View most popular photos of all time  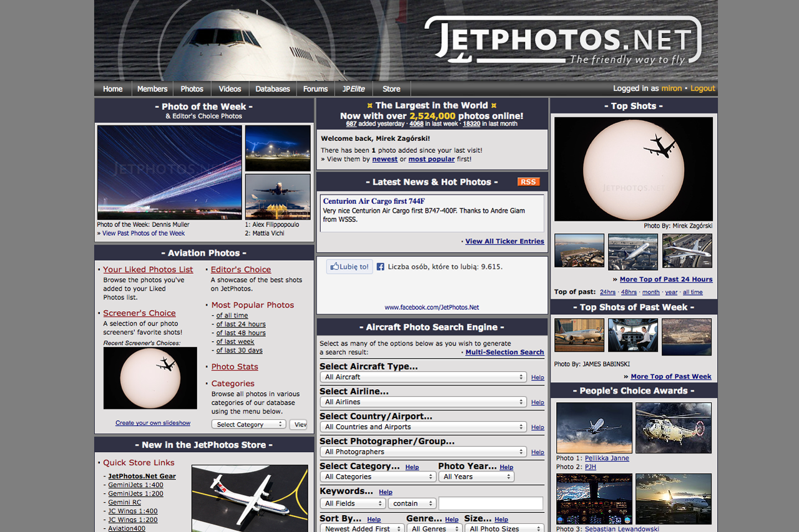(x=232, y=316)
